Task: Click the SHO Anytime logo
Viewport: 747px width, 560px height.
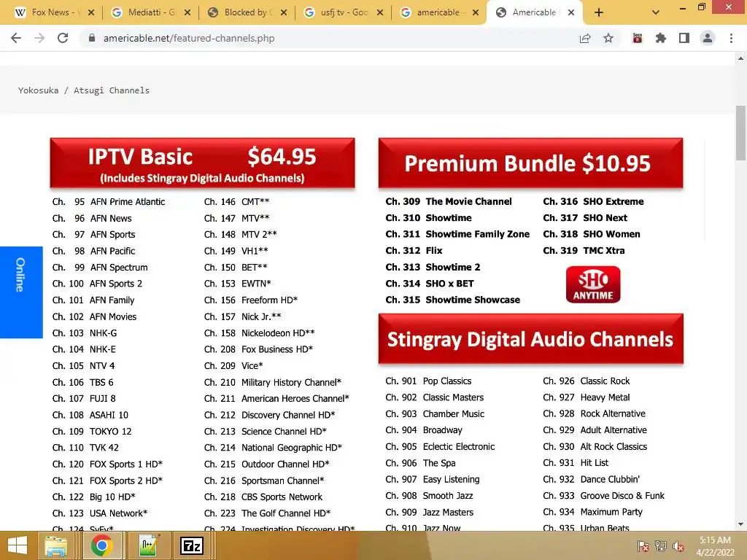Action: (x=593, y=284)
